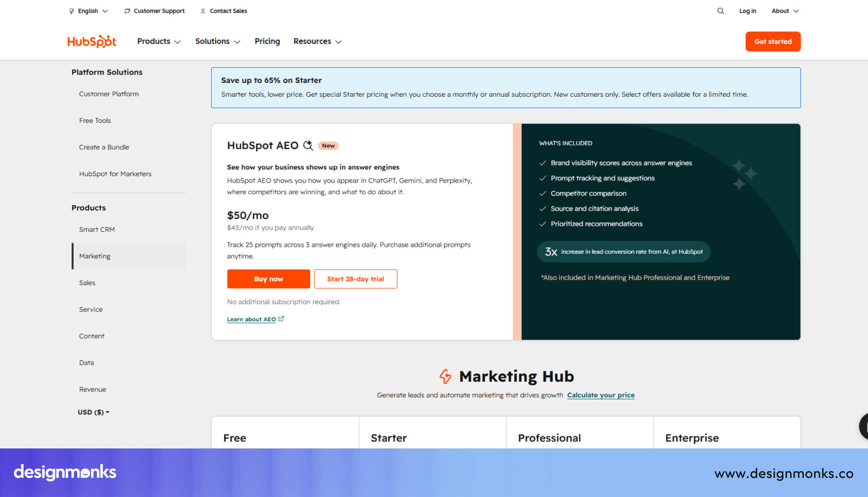The width and height of the screenshot is (868, 497).
Task: Open the chat widget at the right edge
Action: [864, 426]
